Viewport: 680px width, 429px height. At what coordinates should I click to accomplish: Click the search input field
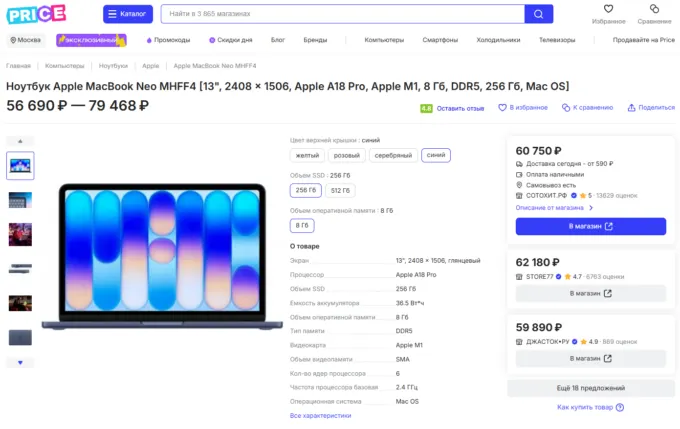click(343, 14)
